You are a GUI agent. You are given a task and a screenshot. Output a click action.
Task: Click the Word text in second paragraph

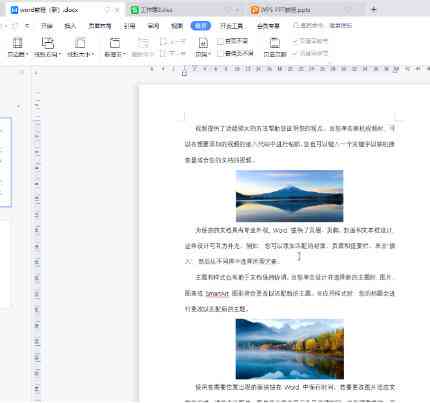[280, 230]
